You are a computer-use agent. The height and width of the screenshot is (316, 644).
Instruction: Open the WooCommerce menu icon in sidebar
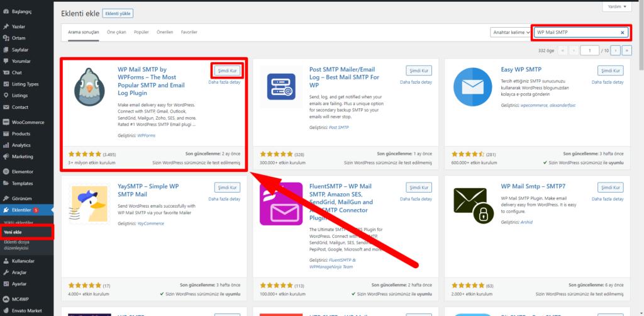pos(6,122)
